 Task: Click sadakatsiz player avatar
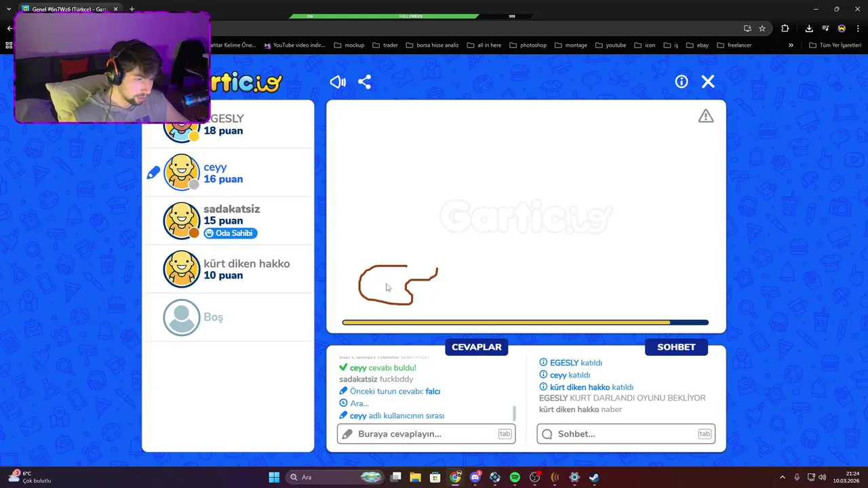(x=182, y=220)
